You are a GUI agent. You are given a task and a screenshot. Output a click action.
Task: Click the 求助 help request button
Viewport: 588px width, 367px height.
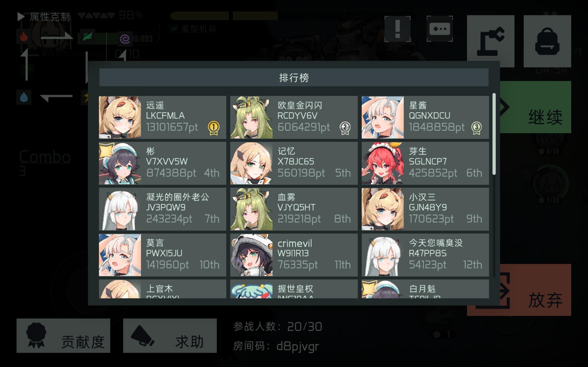point(170,335)
